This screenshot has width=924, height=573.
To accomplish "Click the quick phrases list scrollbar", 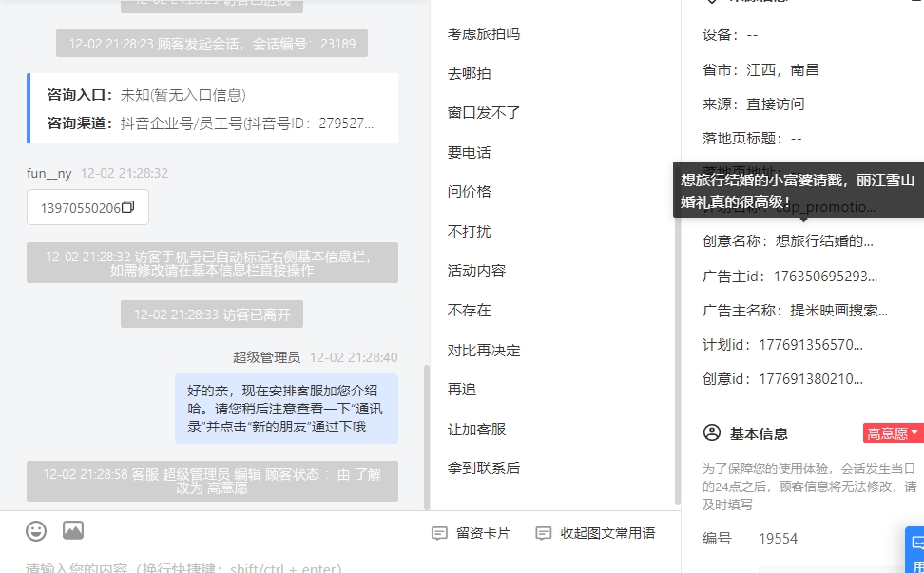I will [x=677, y=335].
